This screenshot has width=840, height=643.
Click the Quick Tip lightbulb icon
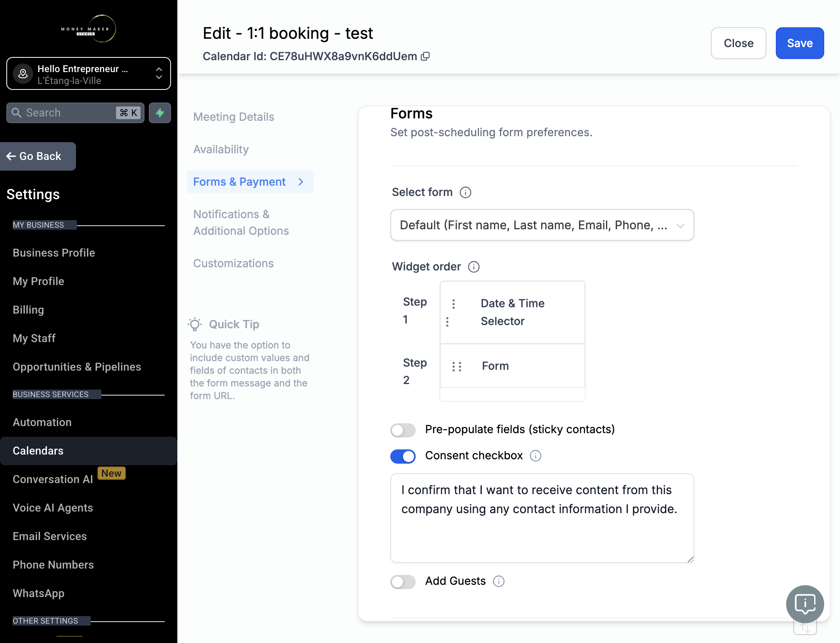(x=195, y=324)
